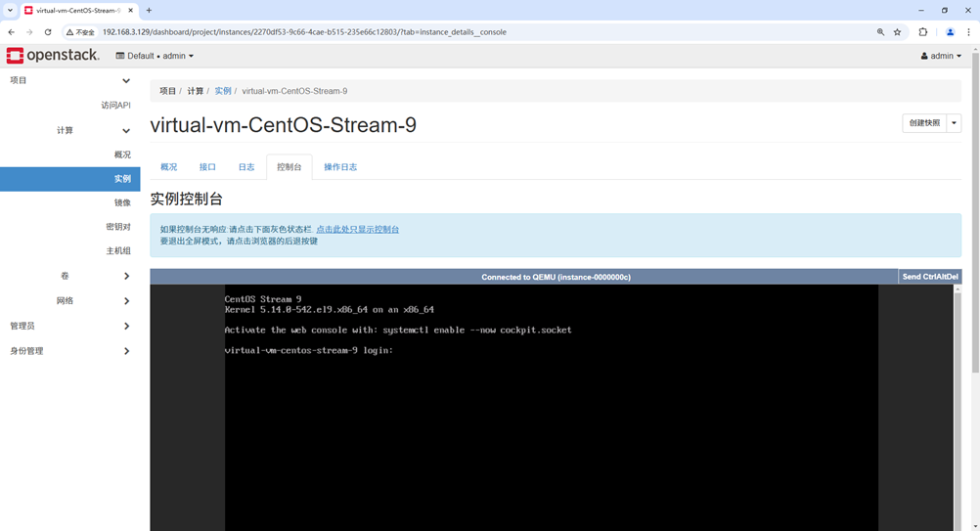Image resolution: width=980 pixels, height=531 pixels.
Task: Open the browser extensions puzzle icon
Action: [x=923, y=32]
